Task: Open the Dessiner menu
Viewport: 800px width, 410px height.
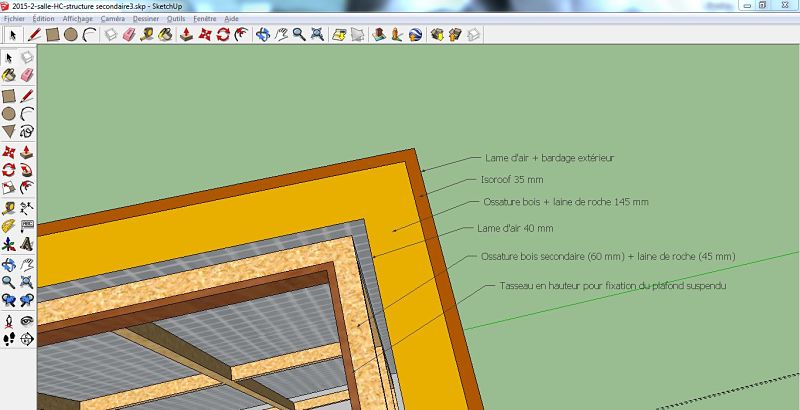Action: click(x=145, y=18)
